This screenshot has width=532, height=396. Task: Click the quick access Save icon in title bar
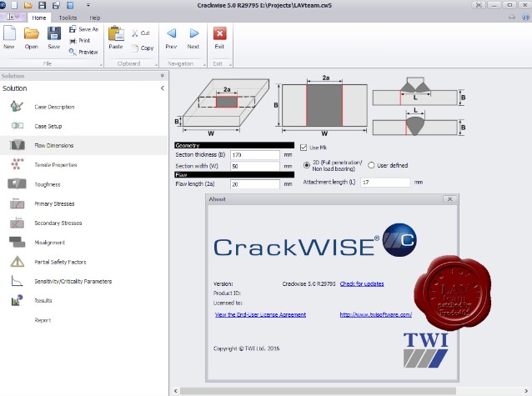[x=42, y=5]
